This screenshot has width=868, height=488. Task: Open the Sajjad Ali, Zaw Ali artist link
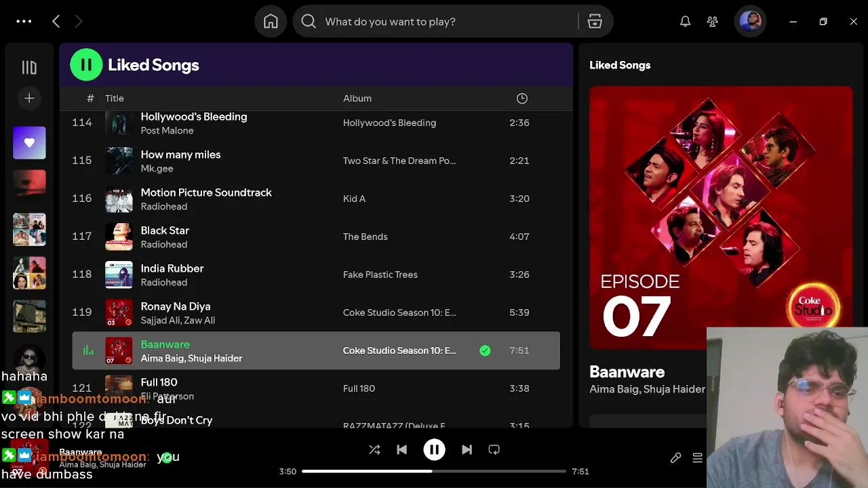click(178, 321)
